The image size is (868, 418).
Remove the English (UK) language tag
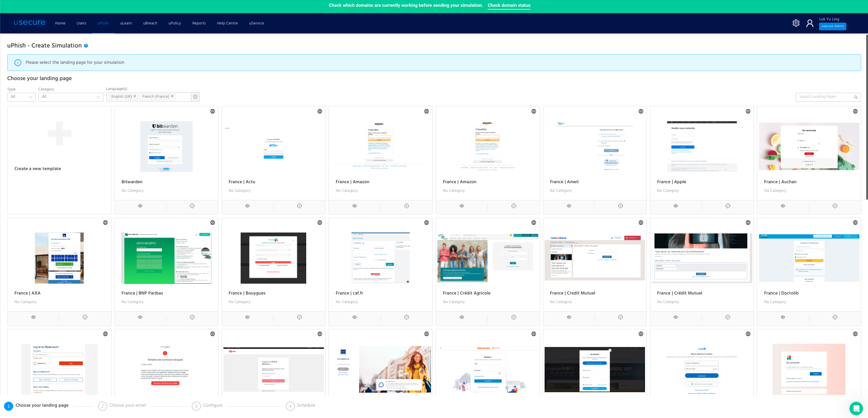[x=135, y=96]
